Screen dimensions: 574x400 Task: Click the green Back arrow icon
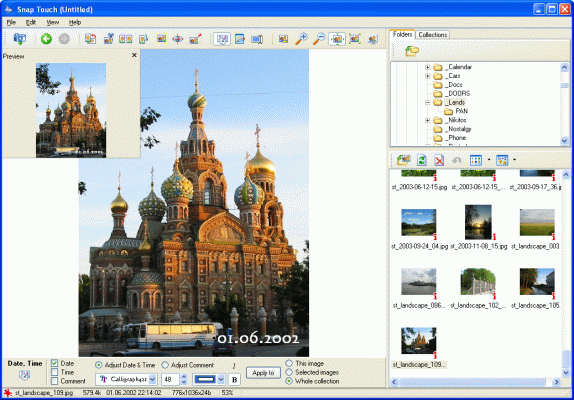pyautogui.click(x=46, y=38)
